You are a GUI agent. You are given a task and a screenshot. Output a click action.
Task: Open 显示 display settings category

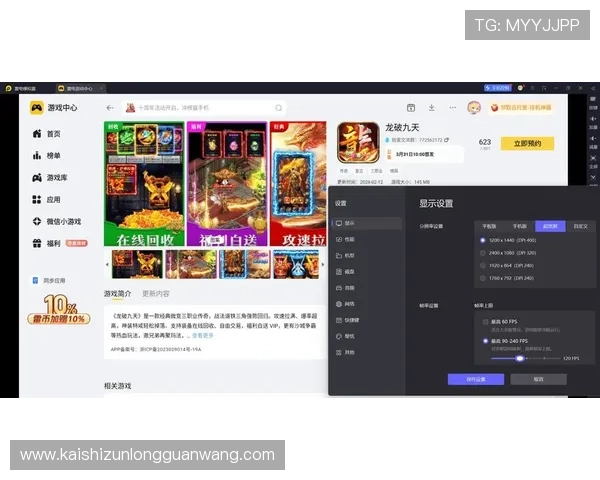tap(367, 223)
